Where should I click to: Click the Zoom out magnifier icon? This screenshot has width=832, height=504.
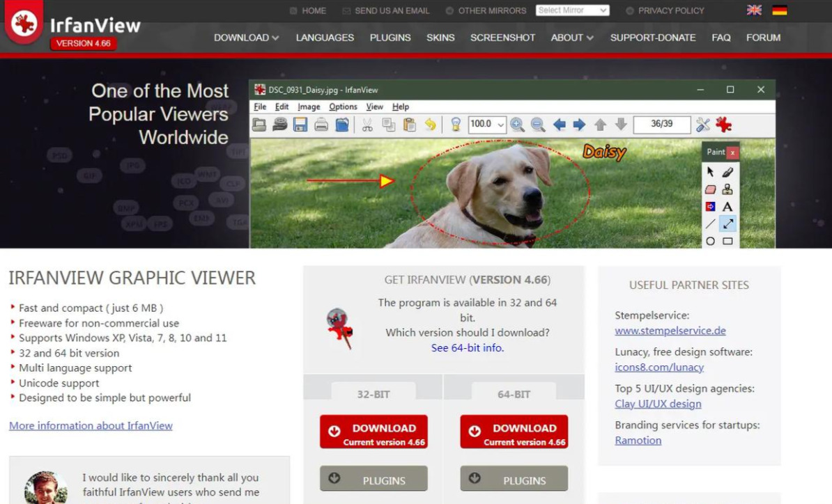(x=537, y=125)
